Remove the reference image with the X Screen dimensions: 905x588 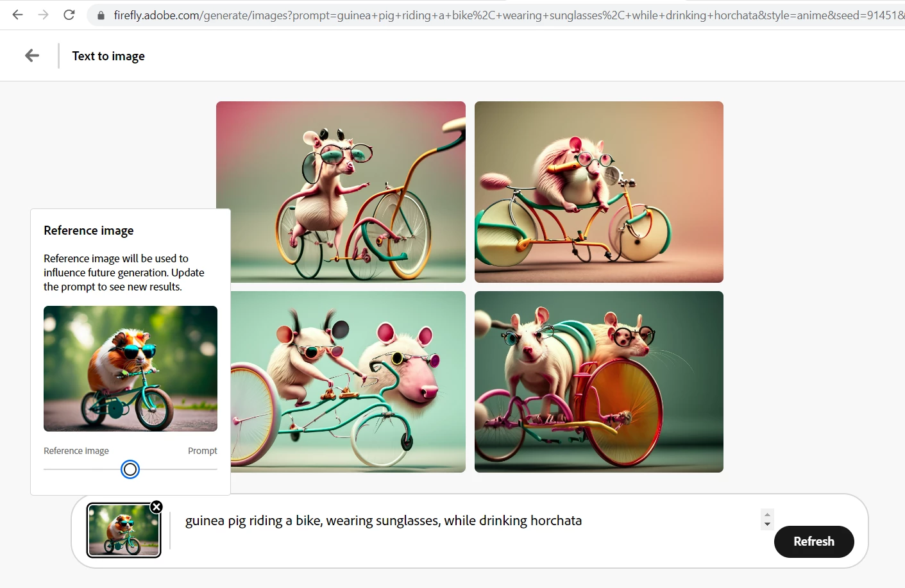[156, 507]
